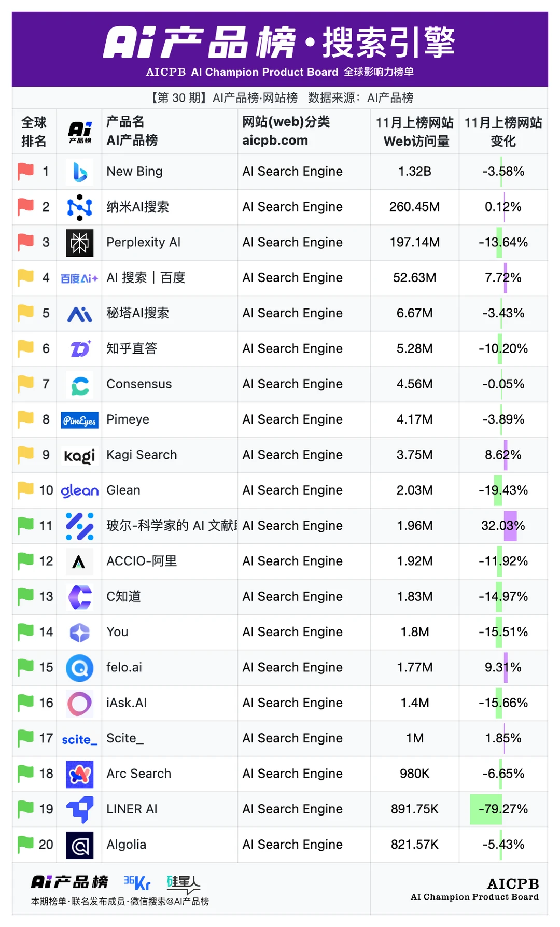Click the AI产品榜 logo in the table header
The width and height of the screenshot is (560, 927).
(x=80, y=132)
